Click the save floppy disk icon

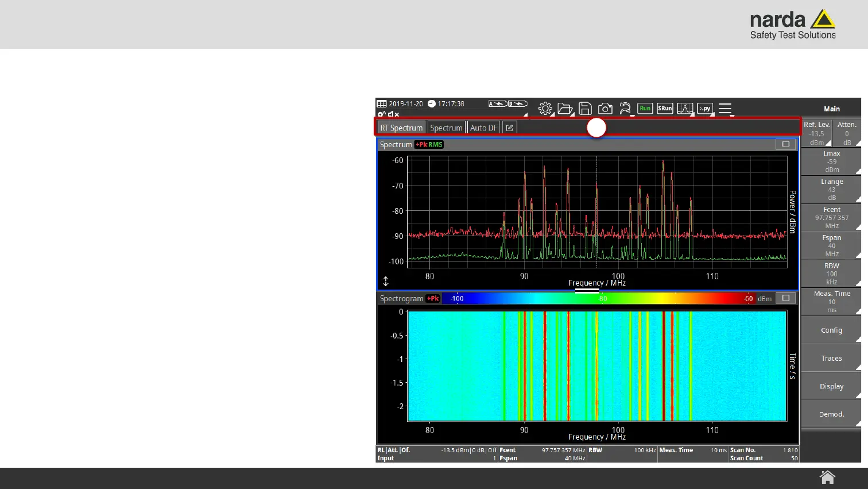585,109
